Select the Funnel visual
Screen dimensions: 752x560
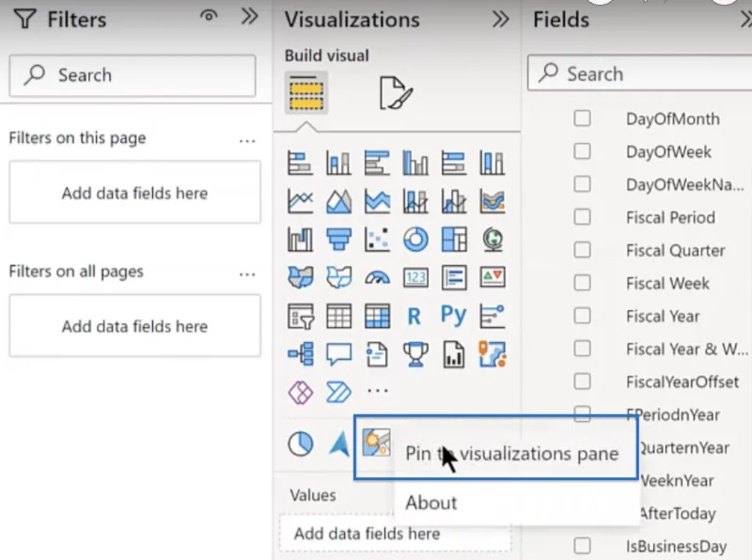click(338, 240)
